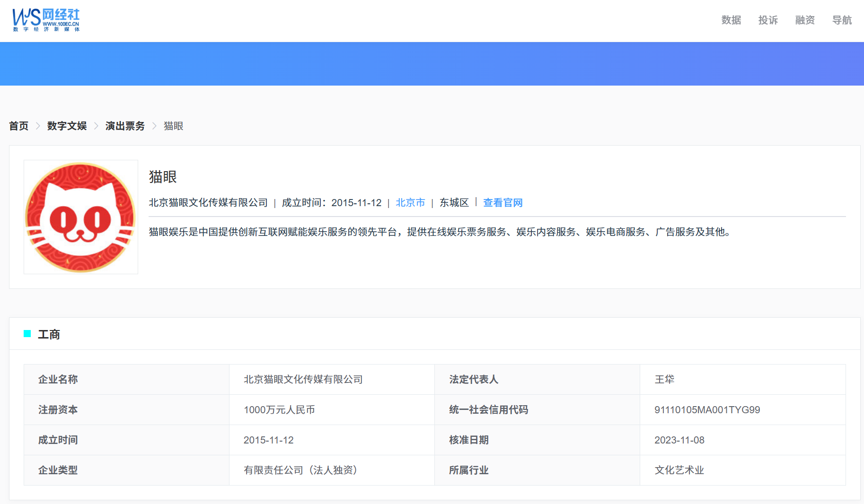
Task: Click the 猫眼 cat logo thumbnail
Action: [x=81, y=217]
